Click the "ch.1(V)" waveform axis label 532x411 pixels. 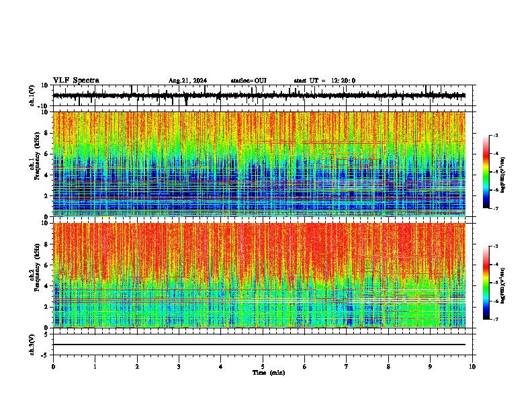(32, 95)
